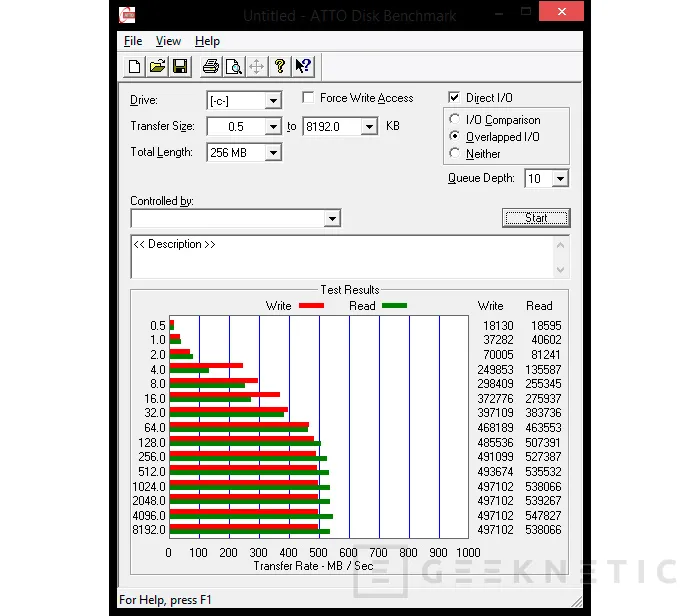Open Print Preview magnifier icon
Viewport: 700px width, 616px height.
(x=233, y=67)
